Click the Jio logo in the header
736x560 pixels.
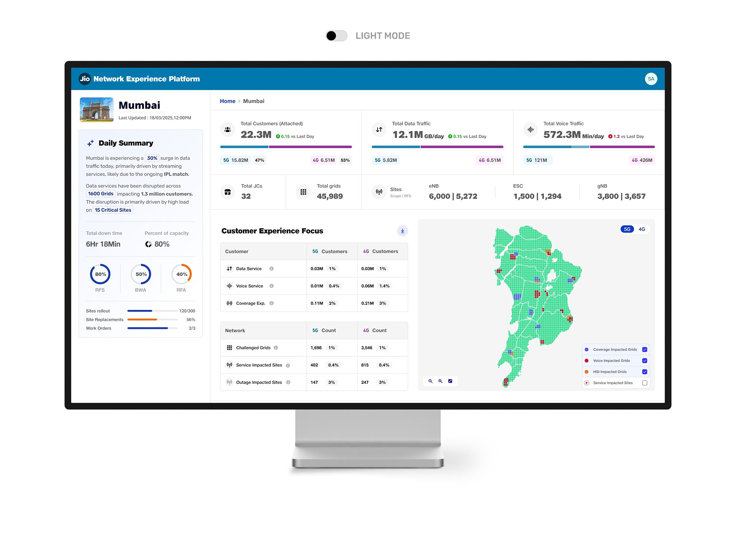(85, 79)
